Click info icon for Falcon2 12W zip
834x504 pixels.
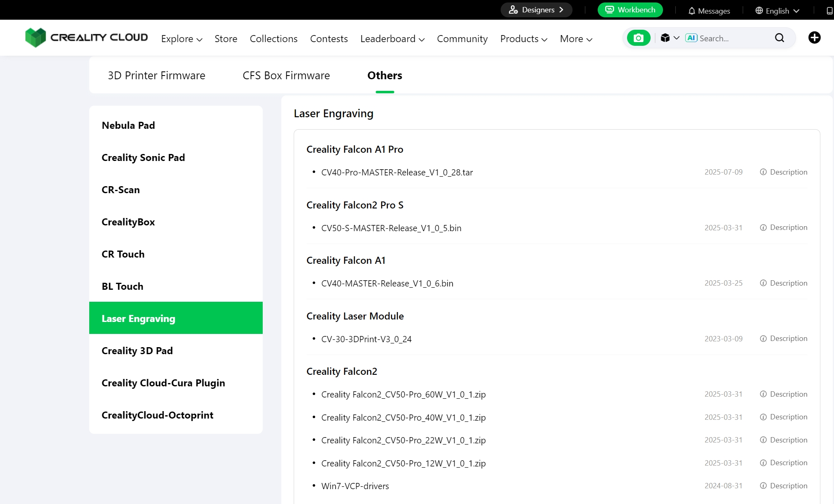tap(763, 463)
